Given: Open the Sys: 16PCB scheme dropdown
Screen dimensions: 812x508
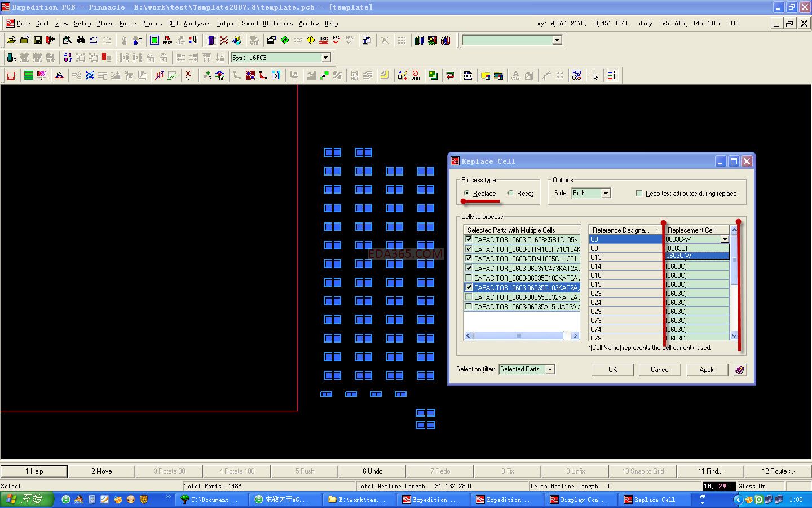Looking at the screenshot, I should click(325, 58).
